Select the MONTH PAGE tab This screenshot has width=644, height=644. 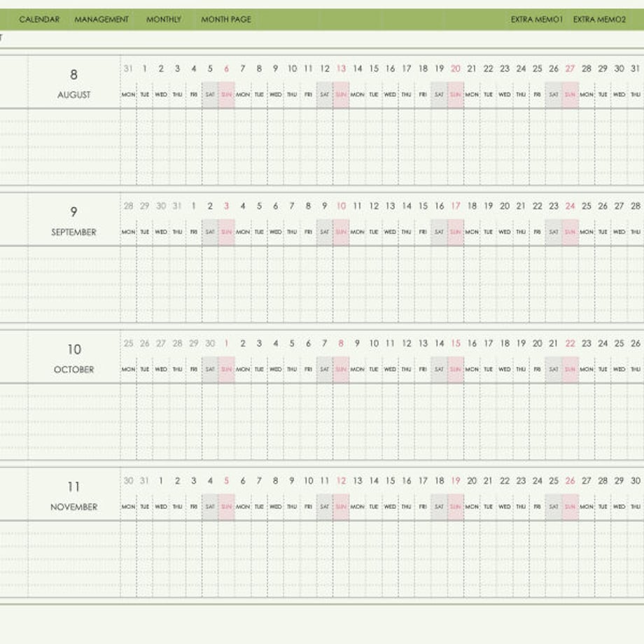coord(226,20)
